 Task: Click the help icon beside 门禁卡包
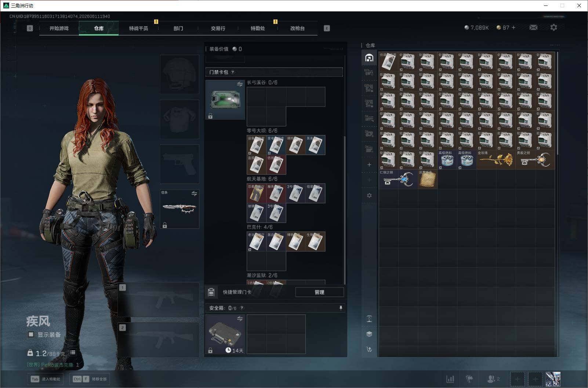233,72
